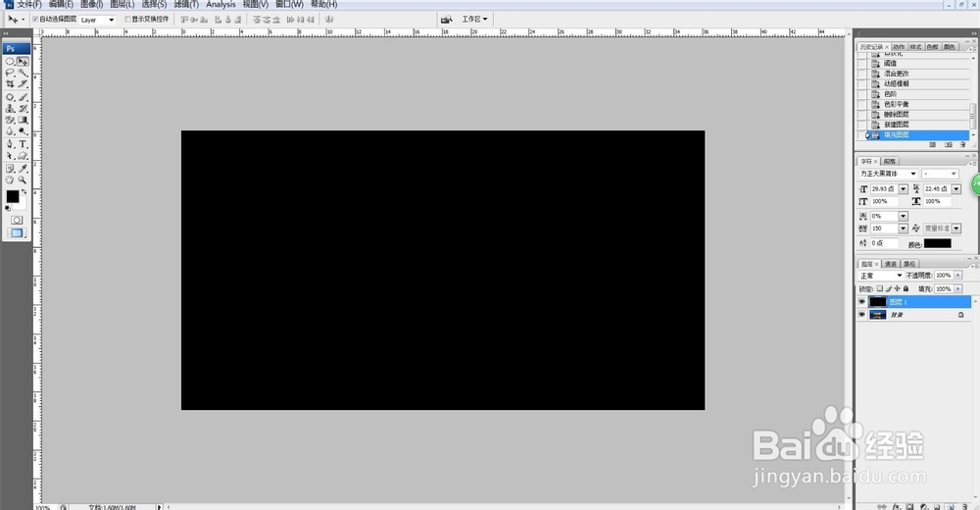Image resolution: width=980 pixels, height=510 pixels.
Task: Select the Gradient tool
Action: point(24,120)
